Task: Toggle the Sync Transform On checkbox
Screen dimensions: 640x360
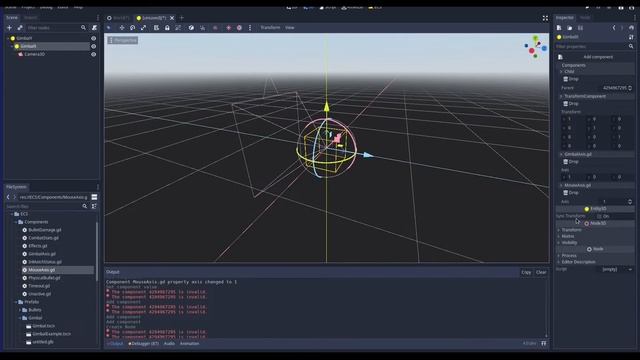Action: pyautogui.click(x=599, y=216)
